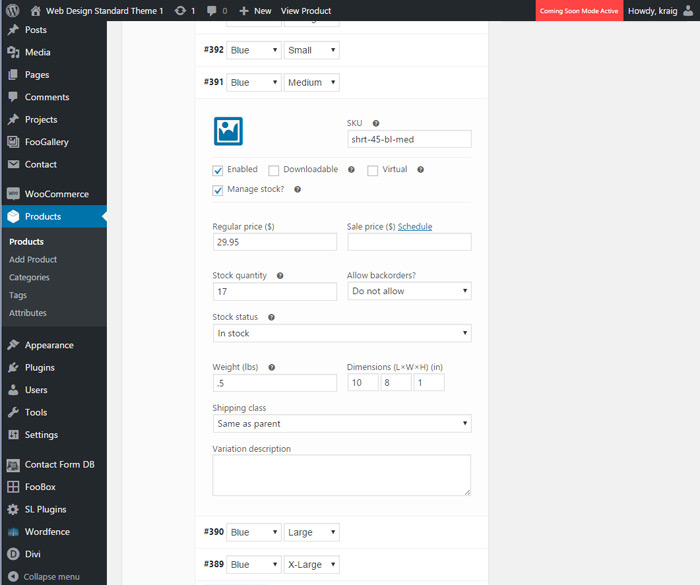Uncheck the Enabled checkbox

[217, 170]
